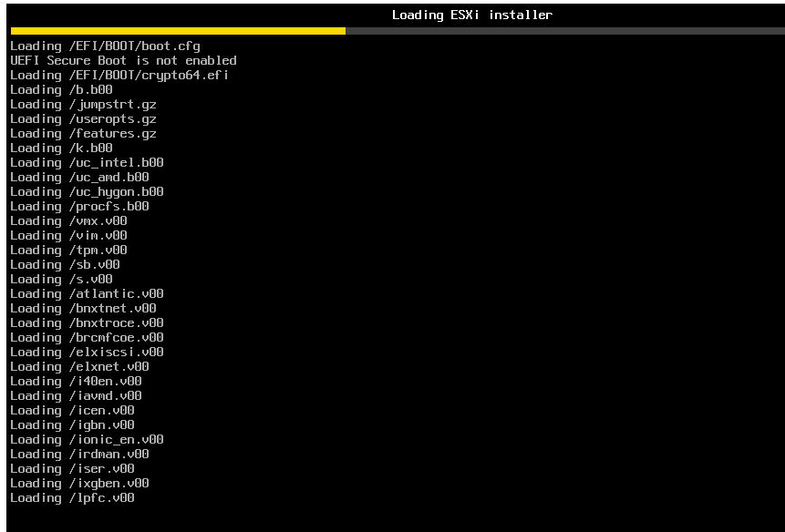Select the "Loading /vim.v00" line
Image resolution: width=785 pixels, height=532 pixels.
(x=68, y=235)
